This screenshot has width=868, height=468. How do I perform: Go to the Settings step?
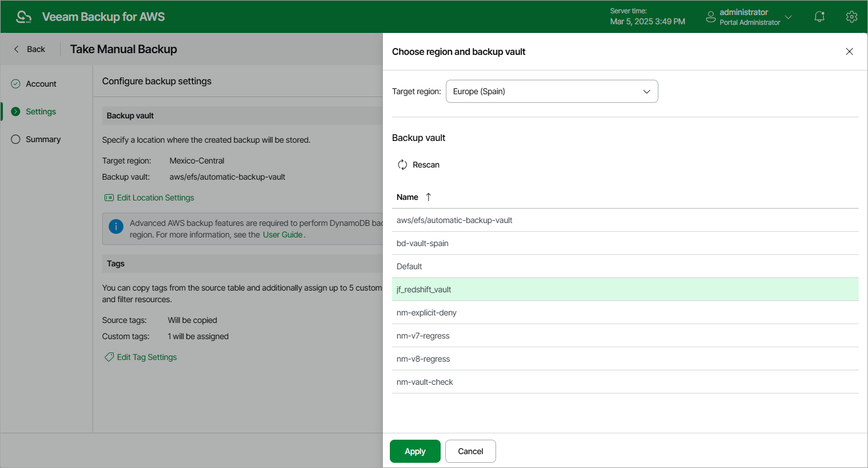tap(41, 112)
